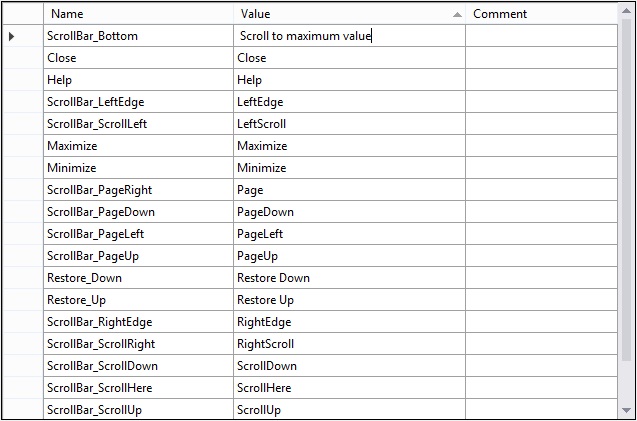Click the PageDown value cell
This screenshot has width=637, height=421.
coord(350,212)
